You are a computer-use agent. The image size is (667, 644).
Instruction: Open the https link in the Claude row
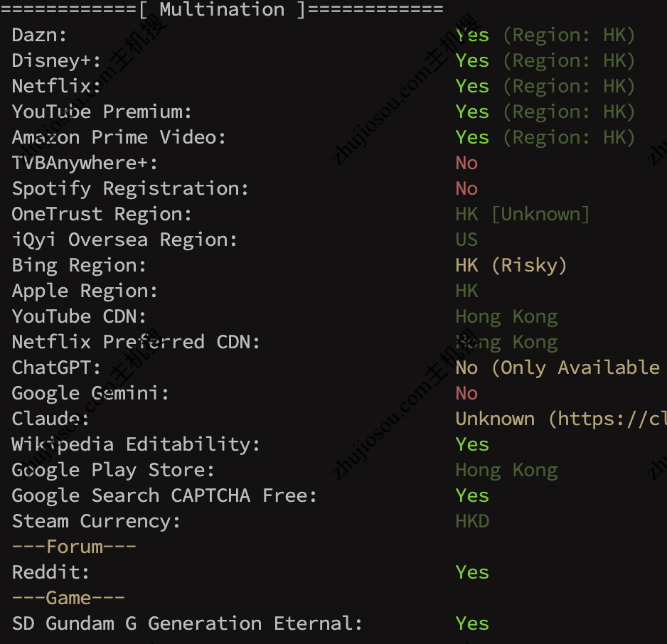click(612, 419)
